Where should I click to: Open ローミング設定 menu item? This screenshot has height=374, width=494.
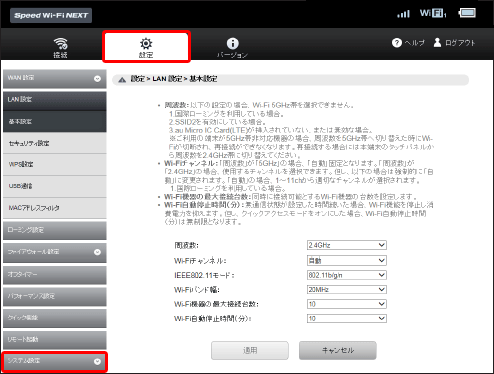55,230
